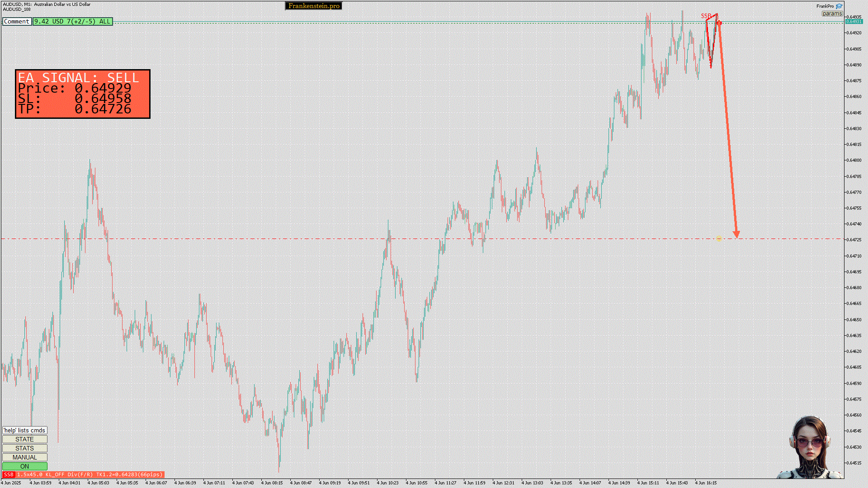Click the small yellow marker on TP line
868x488 pixels.
tap(719, 238)
